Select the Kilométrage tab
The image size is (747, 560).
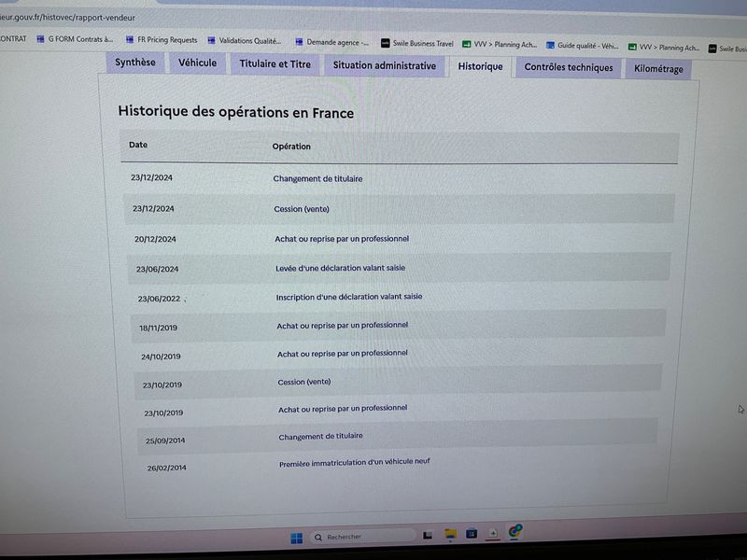[x=658, y=69]
